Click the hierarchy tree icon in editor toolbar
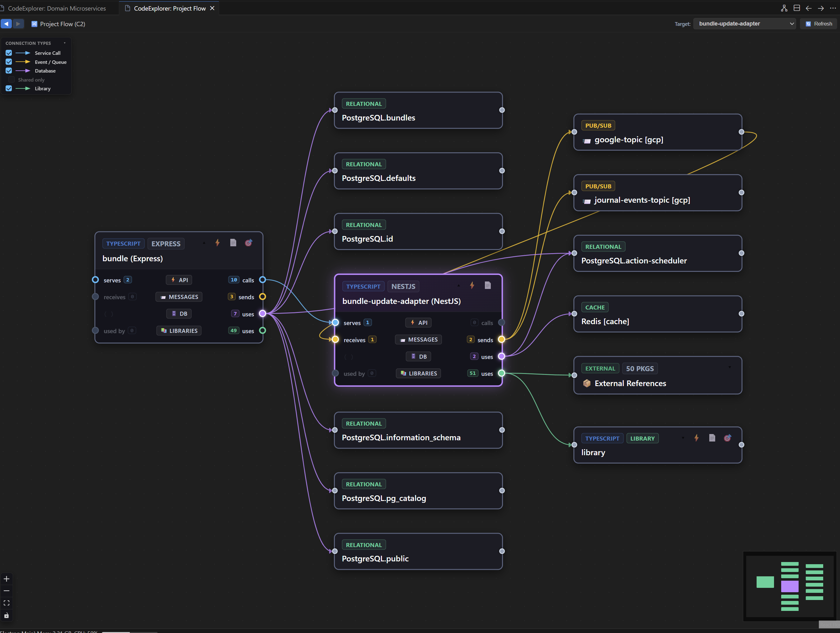The image size is (840, 633). click(784, 8)
